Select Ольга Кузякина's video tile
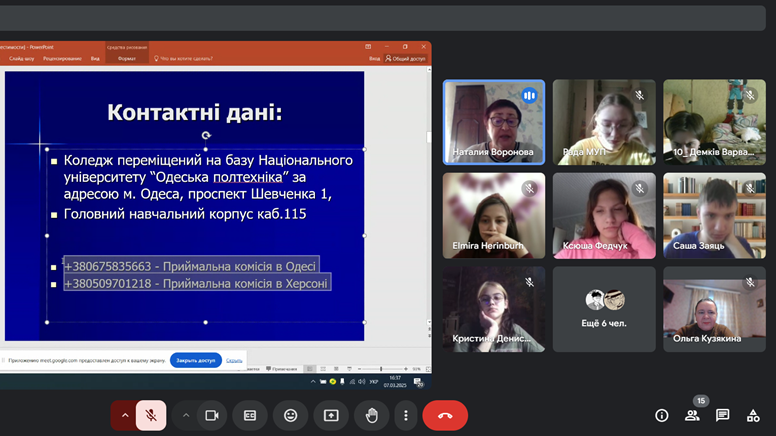Image resolution: width=776 pixels, height=436 pixels. click(x=714, y=309)
